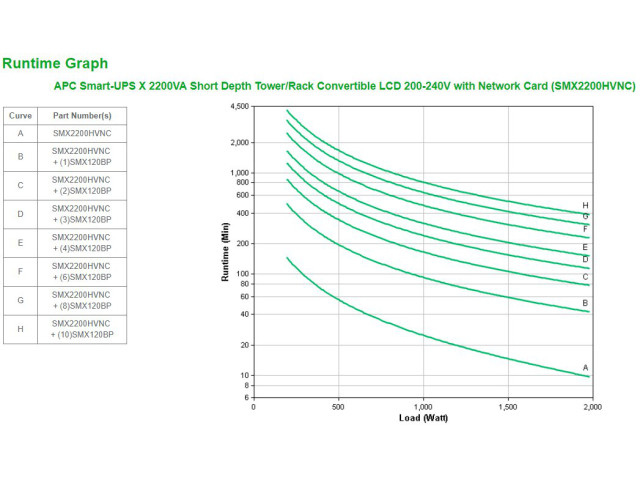Click the 500 x-axis tick label
640x480 pixels.
coord(338,407)
